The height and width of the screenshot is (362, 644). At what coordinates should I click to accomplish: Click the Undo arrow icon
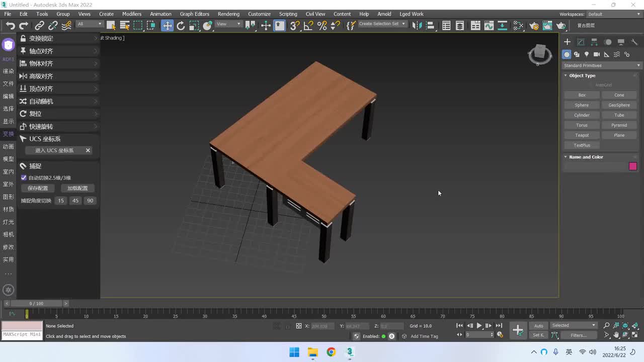[x=10, y=26]
